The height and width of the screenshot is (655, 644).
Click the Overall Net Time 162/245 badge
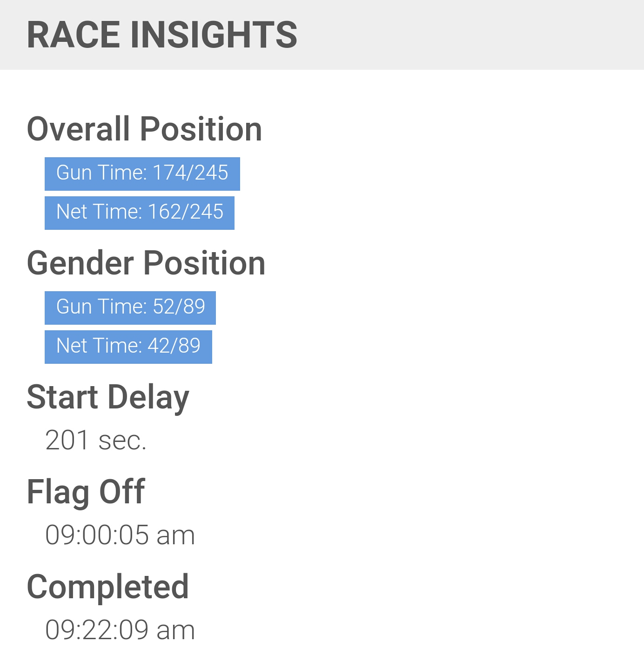140,213
